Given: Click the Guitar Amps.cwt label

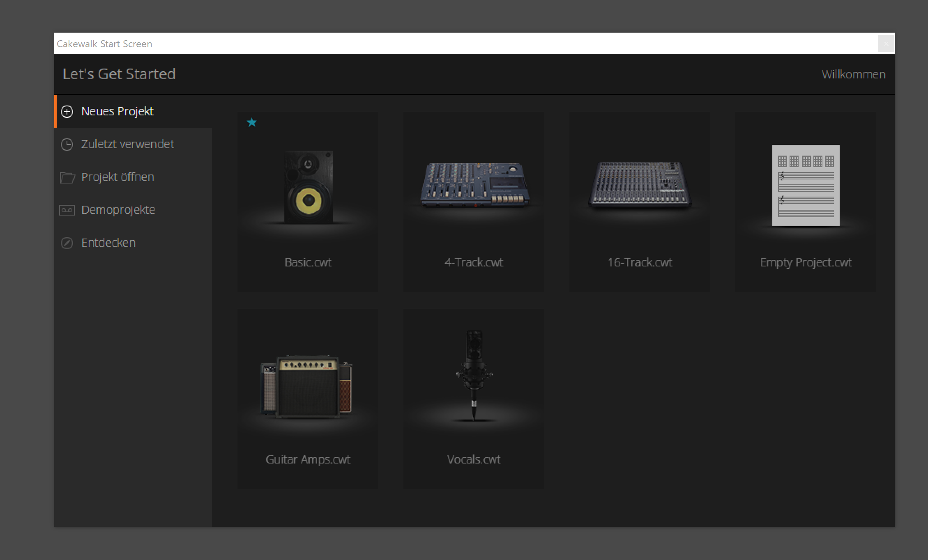Looking at the screenshot, I should click(308, 459).
